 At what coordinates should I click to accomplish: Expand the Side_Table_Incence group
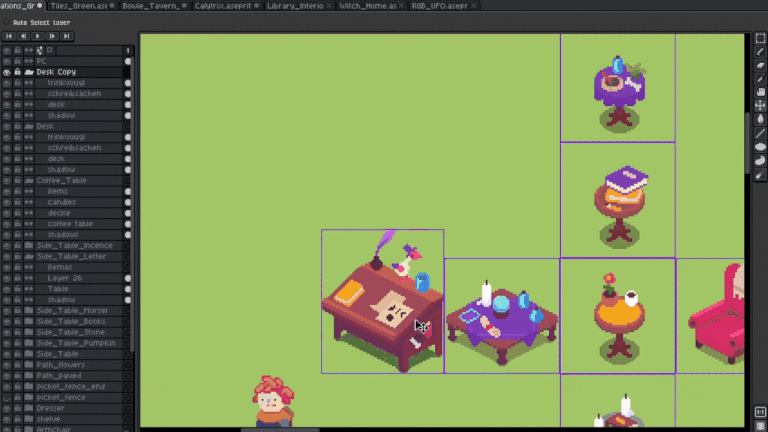click(x=29, y=245)
